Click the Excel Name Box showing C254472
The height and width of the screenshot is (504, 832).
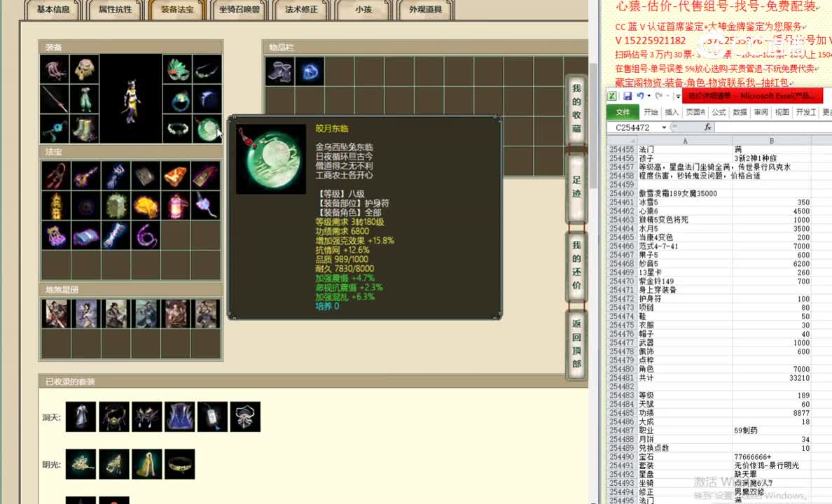[x=634, y=127]
